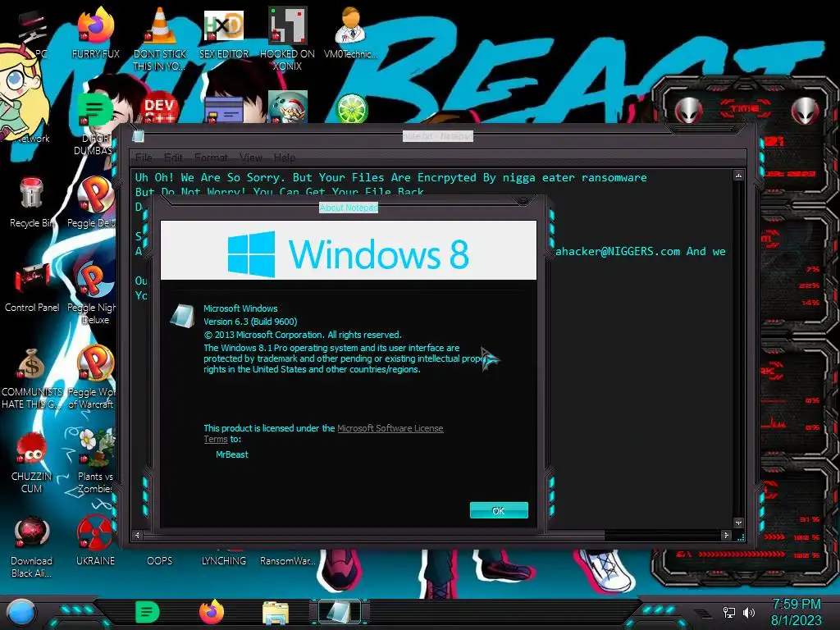Image resolution: width=840 pixels, height=630 pixels.
Task: Click the Notepad icon in the About dialog
Action: [x=183, y=316]
